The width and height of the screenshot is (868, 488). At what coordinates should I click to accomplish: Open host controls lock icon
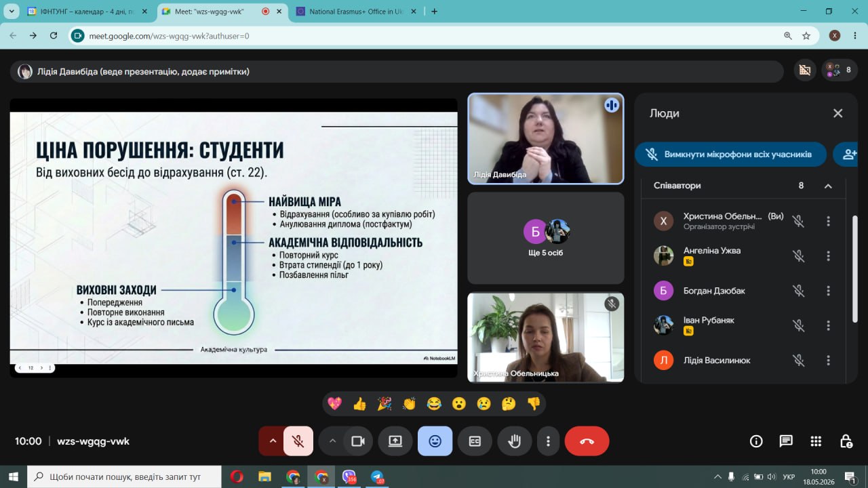(x=846, y=441)
